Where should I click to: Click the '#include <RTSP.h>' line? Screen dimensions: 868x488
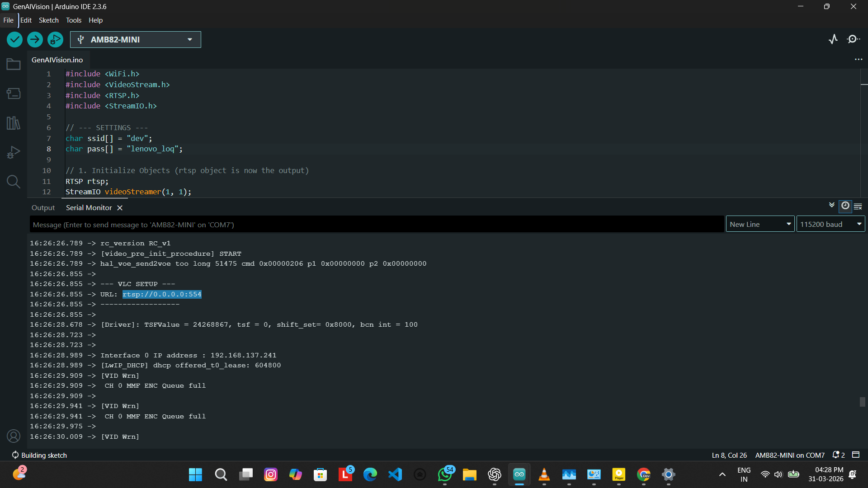tap(103, 95)
